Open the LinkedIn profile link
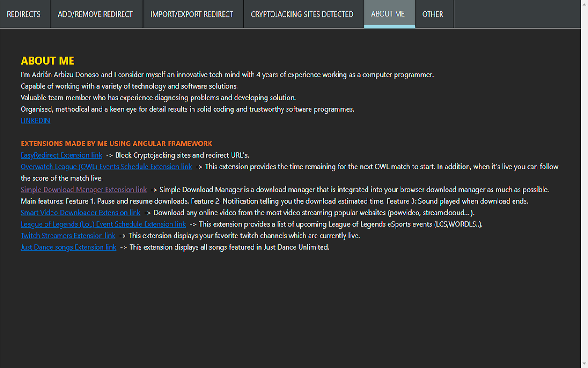This screenshot has width=588, height=368. pos(35,121)
